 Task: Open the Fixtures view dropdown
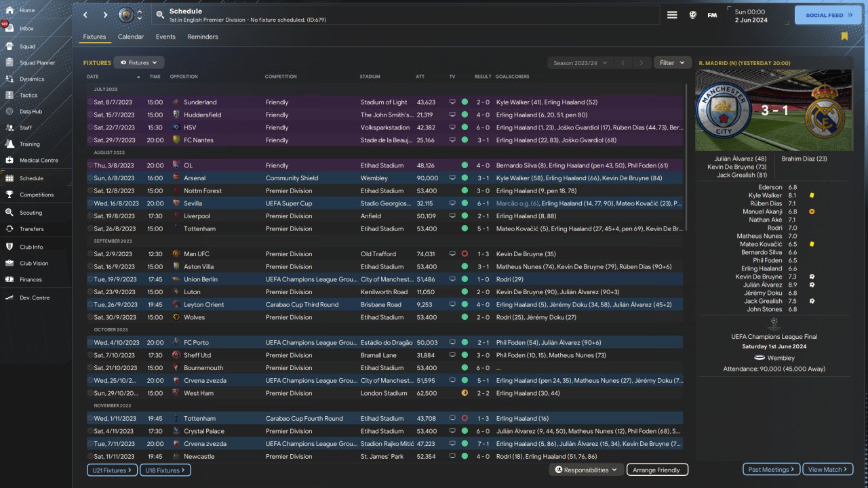click(139, 63)
